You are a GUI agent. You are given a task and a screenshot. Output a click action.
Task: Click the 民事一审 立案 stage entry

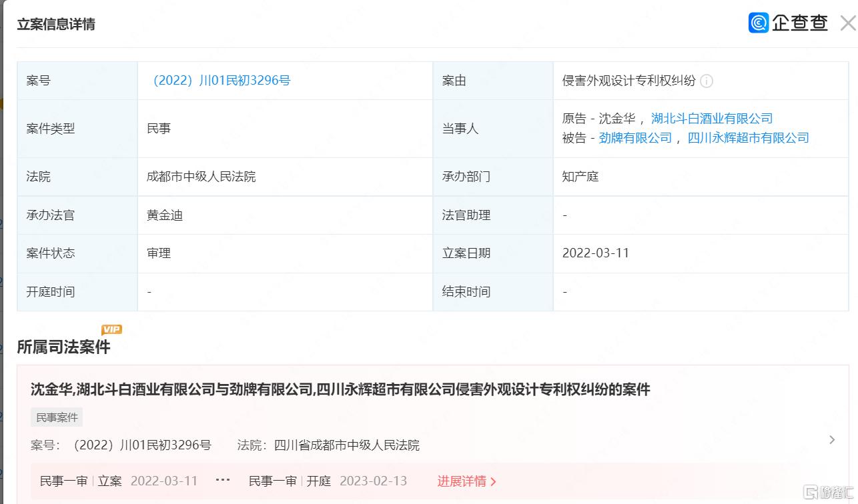point(119,481)
